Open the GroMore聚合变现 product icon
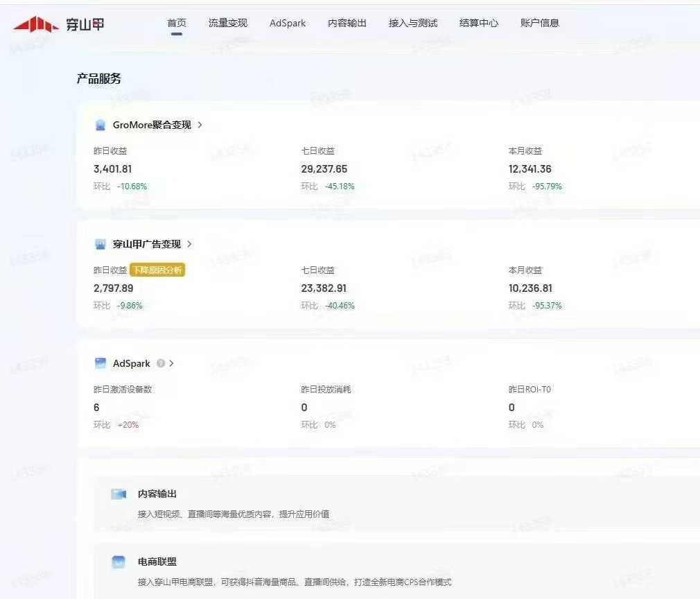 tap(100, 125)
